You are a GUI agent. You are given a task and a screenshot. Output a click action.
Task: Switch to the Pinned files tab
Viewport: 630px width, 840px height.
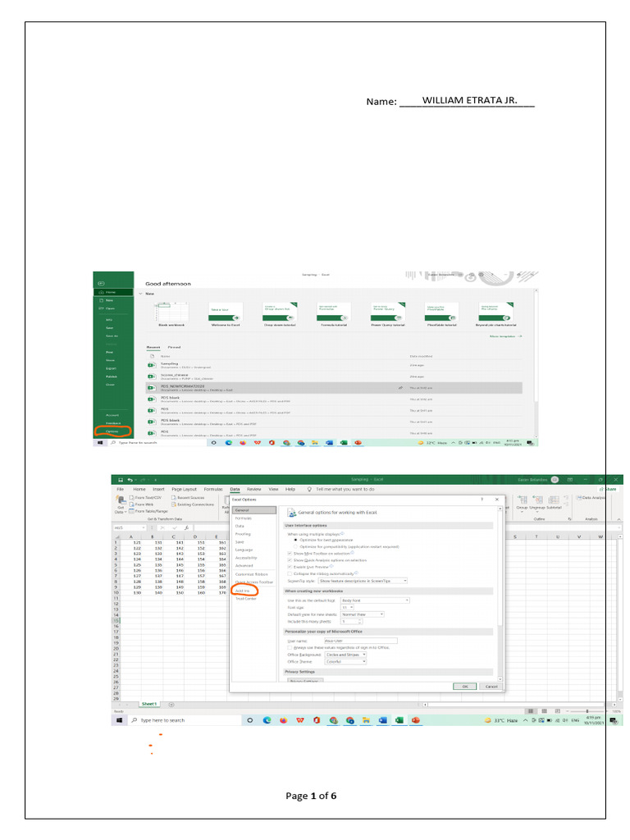coord(174,347)
